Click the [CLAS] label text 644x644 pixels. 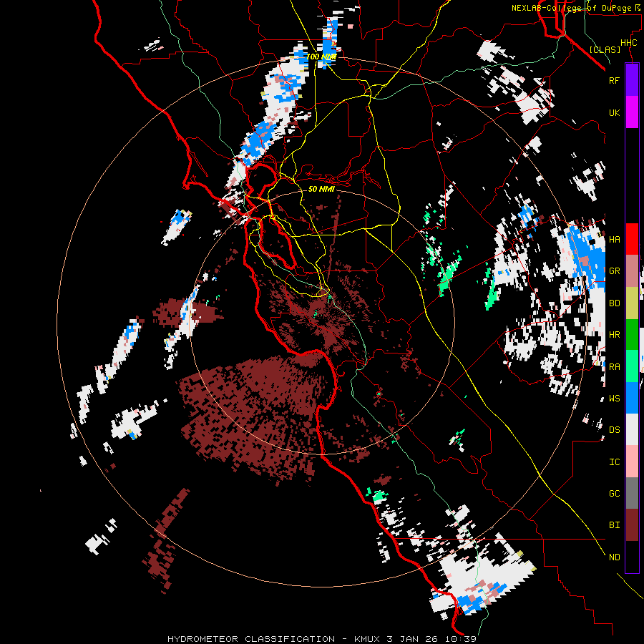(605, 49)
